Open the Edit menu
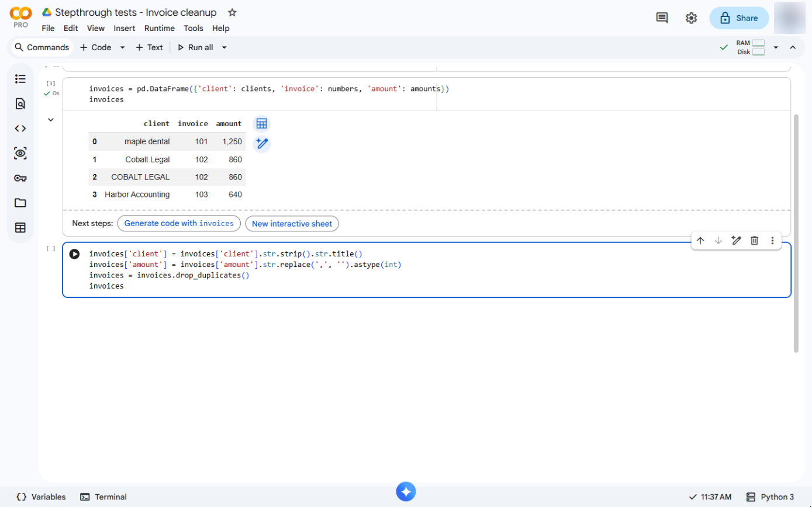Viewport: 812px width, 507px height. pos(71,28)
